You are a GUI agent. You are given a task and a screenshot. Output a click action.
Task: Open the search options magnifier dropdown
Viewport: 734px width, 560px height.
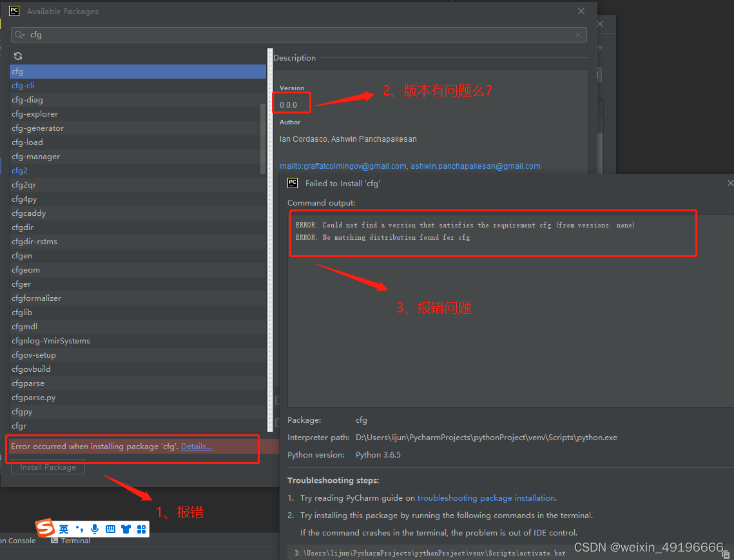[20, 35]
